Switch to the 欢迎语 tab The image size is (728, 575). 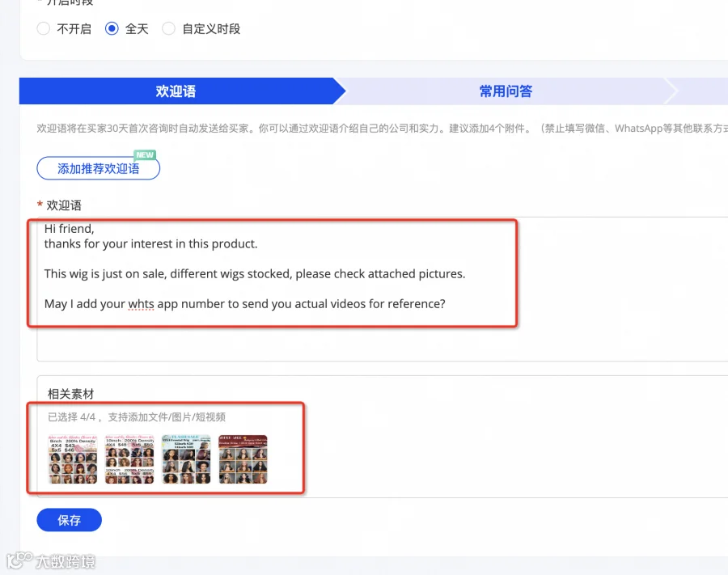(176, 91)
